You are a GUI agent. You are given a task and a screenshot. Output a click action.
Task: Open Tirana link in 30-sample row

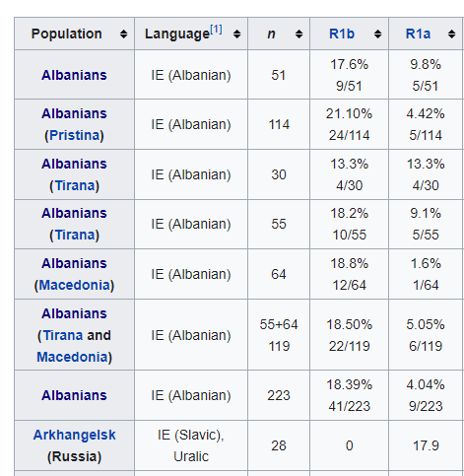click(74, 185)
